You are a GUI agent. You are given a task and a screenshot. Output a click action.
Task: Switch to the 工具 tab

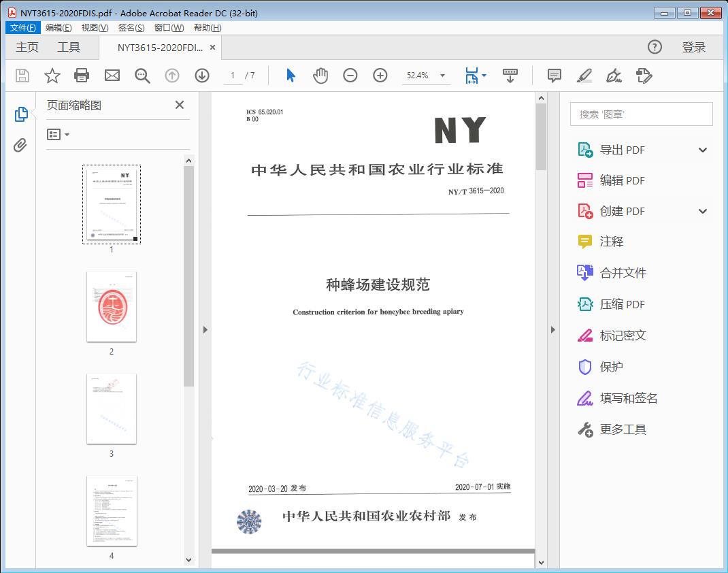coord(69,47)
